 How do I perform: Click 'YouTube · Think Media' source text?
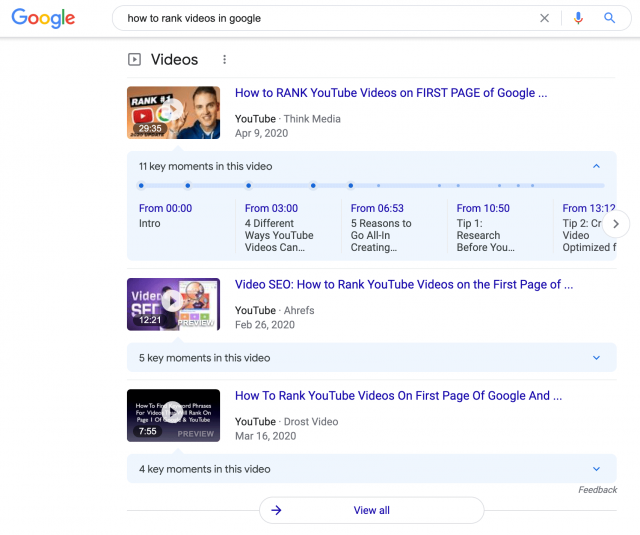[x=288, y=119]
